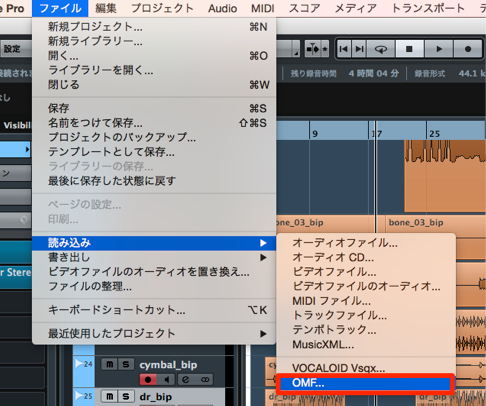486x406 pixels.
Task: Start playback with the Play button
Action: tap(439, 49)
